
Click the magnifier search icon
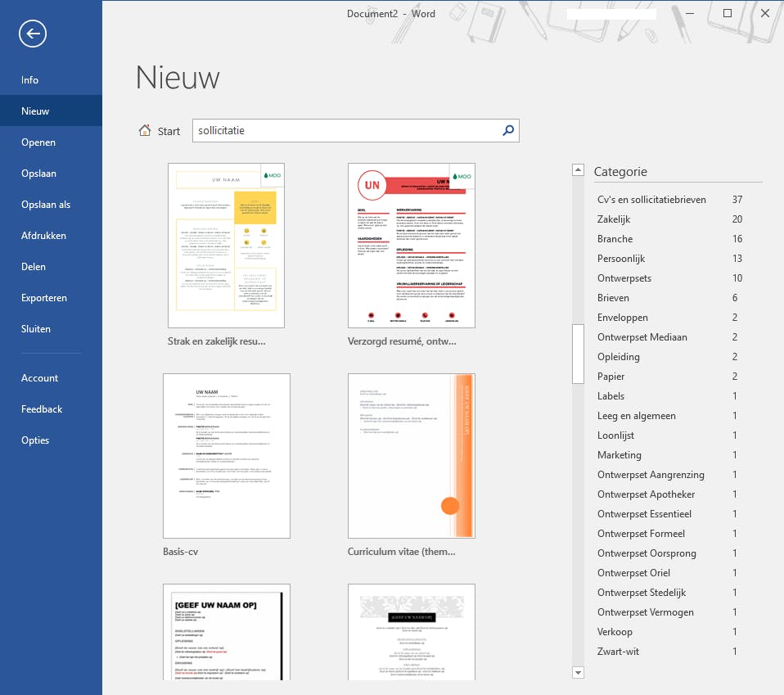point(508,130)
